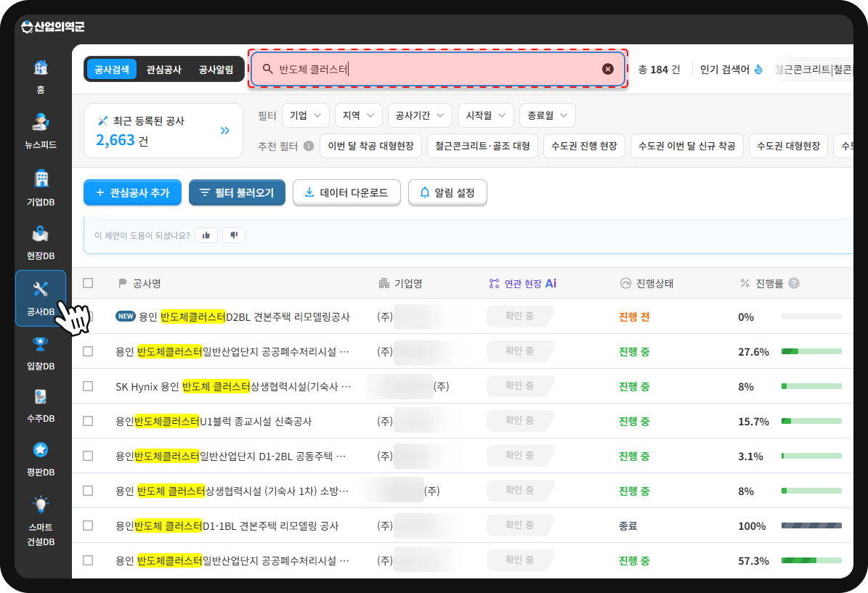Click the 연관 현장 Ai column header
The height and width of the screenshot is (593, 868).
click(522, 283)
